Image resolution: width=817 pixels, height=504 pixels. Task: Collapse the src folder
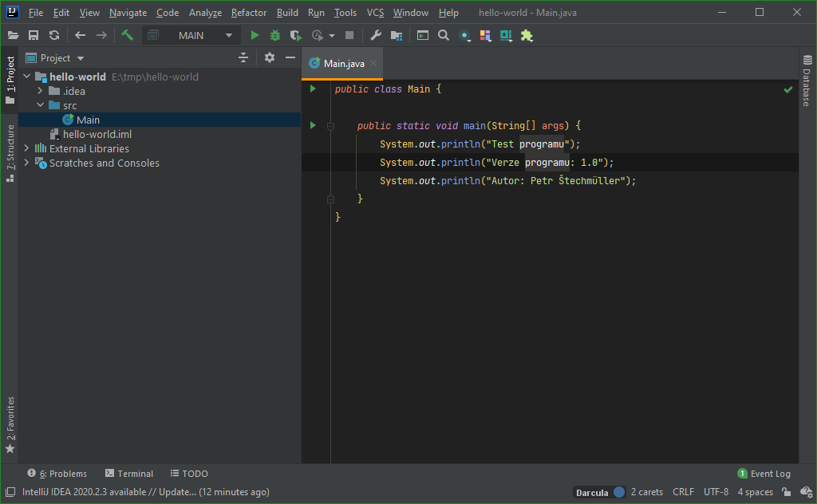(x=40, y=105)
